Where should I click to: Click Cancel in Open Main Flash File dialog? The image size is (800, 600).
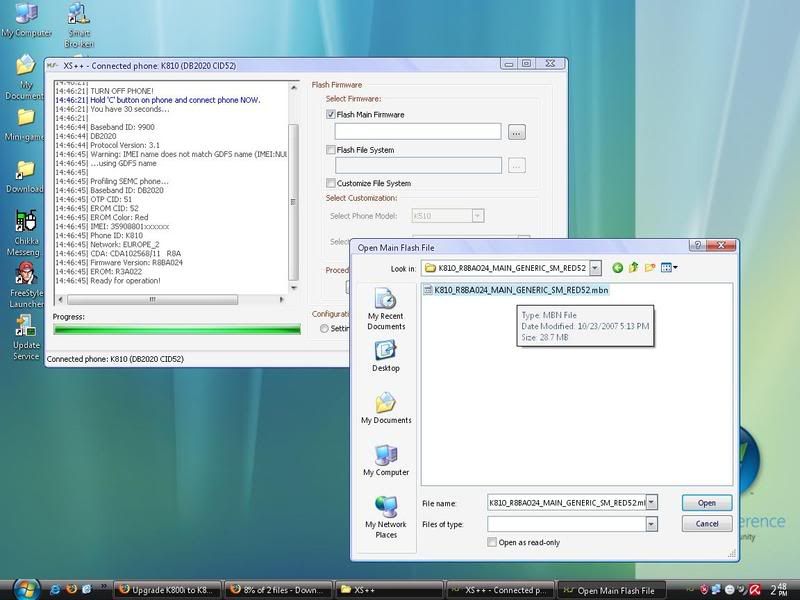click(707, 523)
